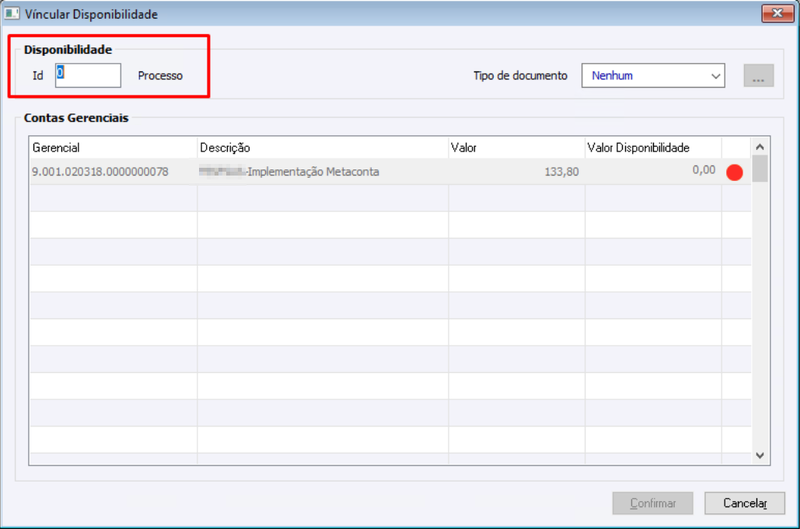Click the ellipsis browse button beside Nenhum
Image resolution: width=800 pixels, height=529 pixels.
(759, 75)
